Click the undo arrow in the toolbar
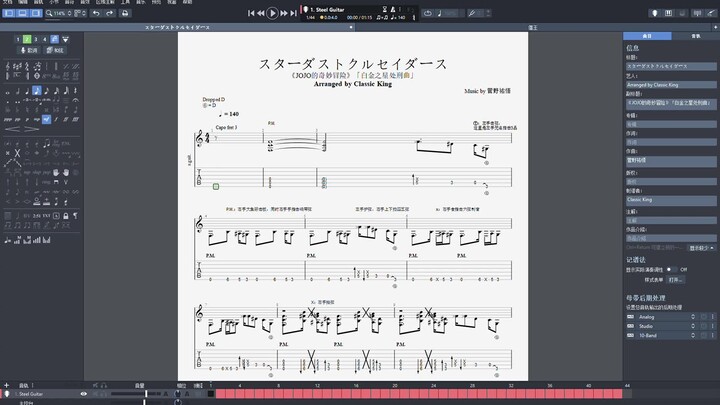Viewport: 720px width, 405px height. (96, 13)
